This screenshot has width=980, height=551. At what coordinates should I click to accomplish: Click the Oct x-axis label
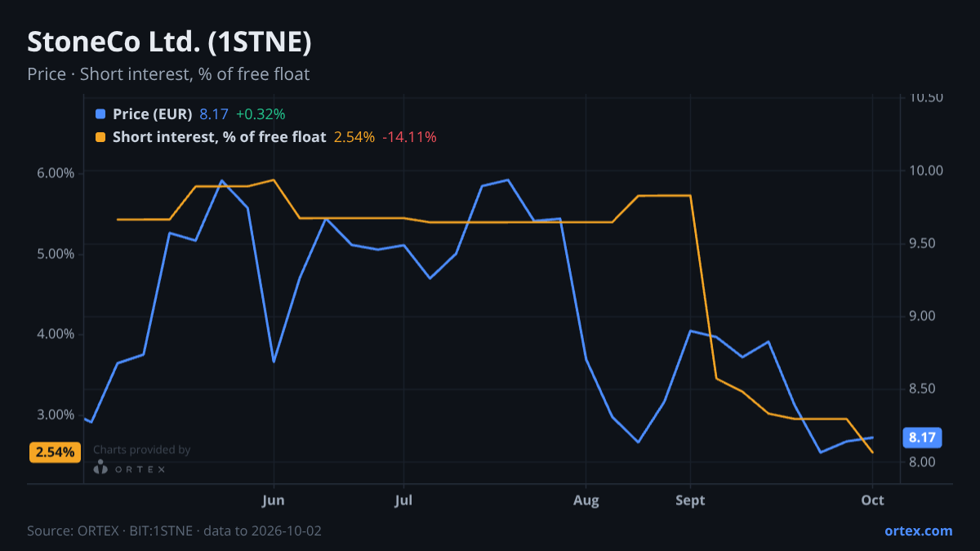873,500
